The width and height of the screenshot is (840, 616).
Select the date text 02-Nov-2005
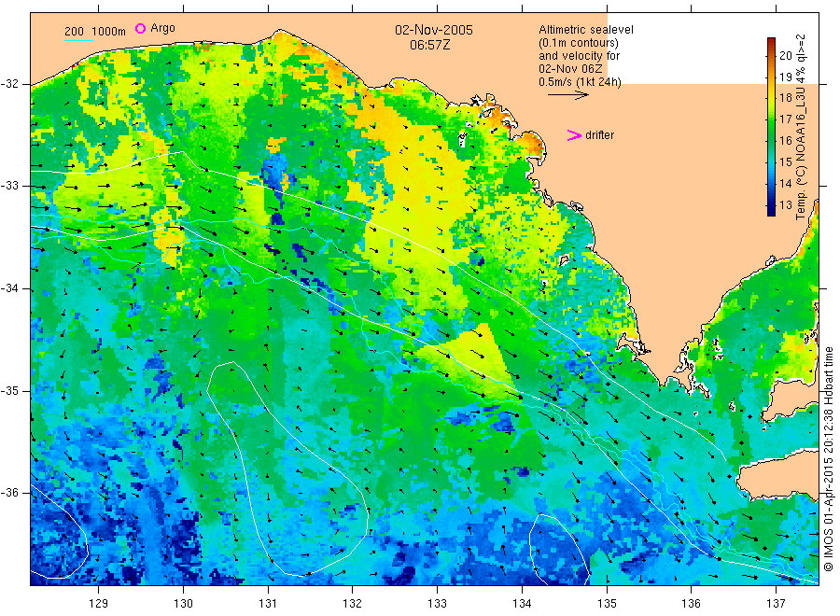point(434,30)
